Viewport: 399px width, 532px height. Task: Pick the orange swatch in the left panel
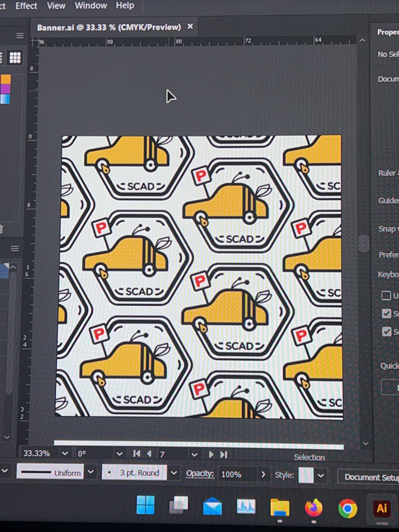pos(6,79)
